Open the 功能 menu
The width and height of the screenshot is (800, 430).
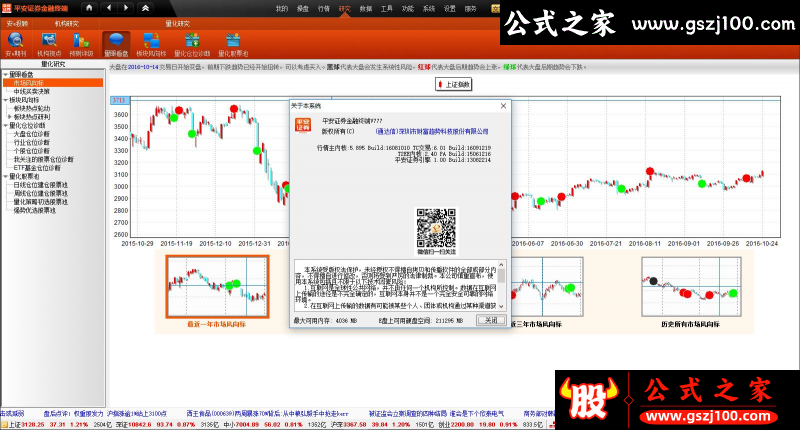[408, 9]
